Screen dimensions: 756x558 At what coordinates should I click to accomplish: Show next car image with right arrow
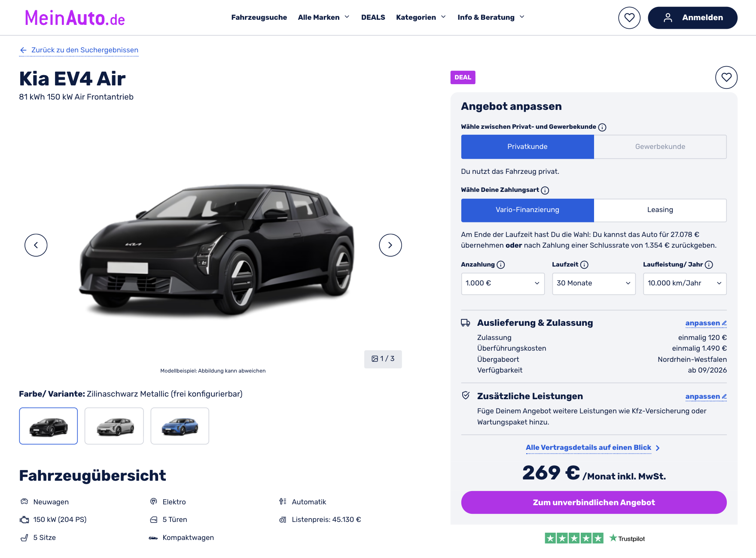pos(390,245)
